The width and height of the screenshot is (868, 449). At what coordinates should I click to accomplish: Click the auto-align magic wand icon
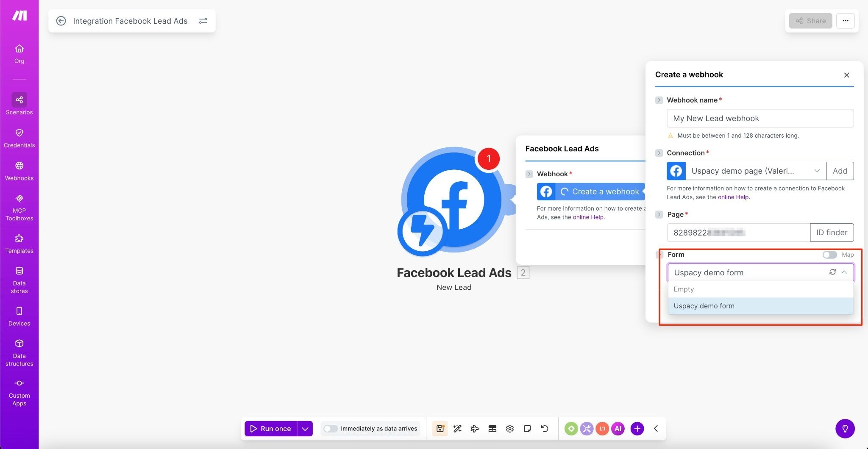click(457, 429)
